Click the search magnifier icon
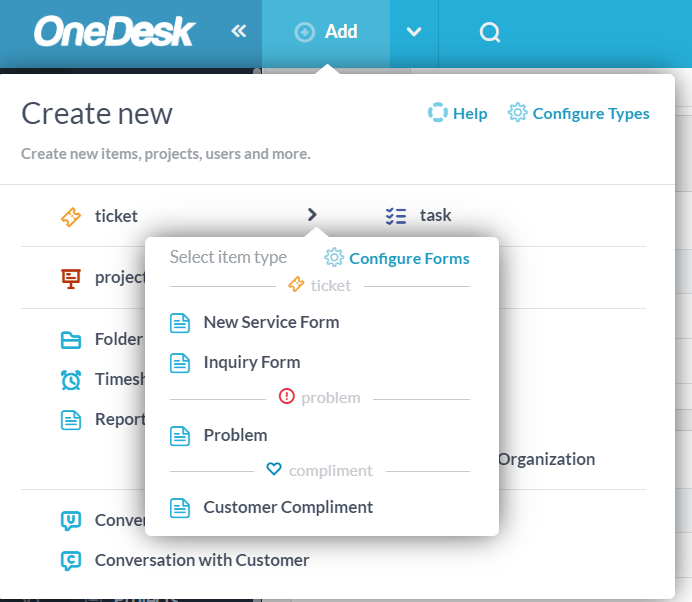 pyautogui.click(x=490, y=33)
